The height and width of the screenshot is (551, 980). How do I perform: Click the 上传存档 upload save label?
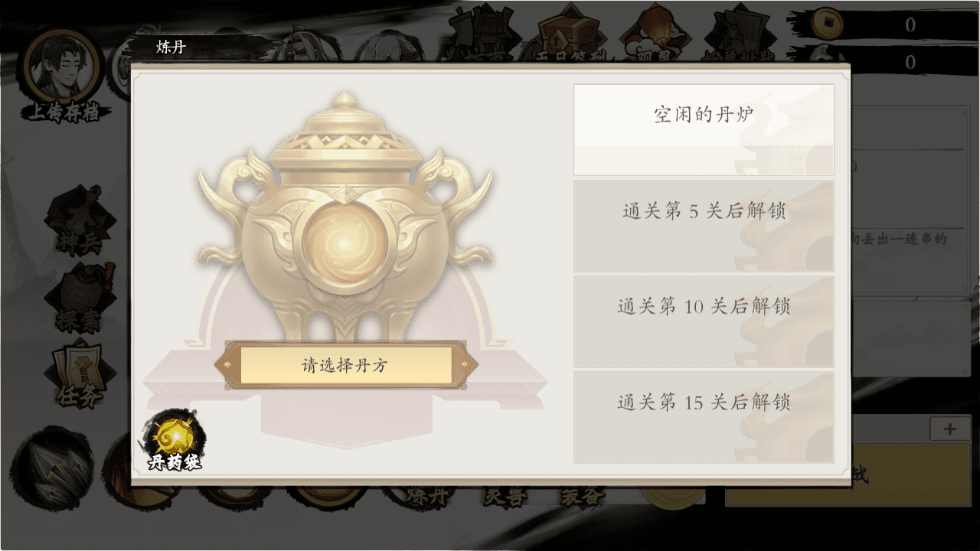click(x=64, y=112)
